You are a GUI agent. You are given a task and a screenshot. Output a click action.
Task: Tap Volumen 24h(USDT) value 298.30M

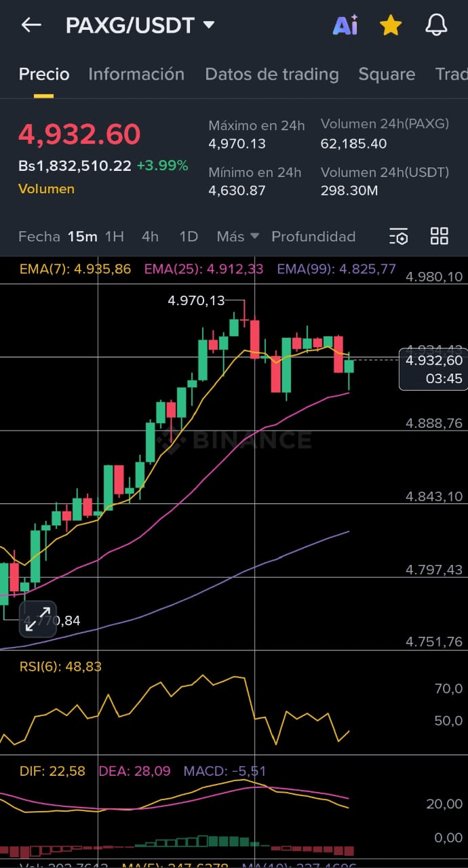(349, 191)
